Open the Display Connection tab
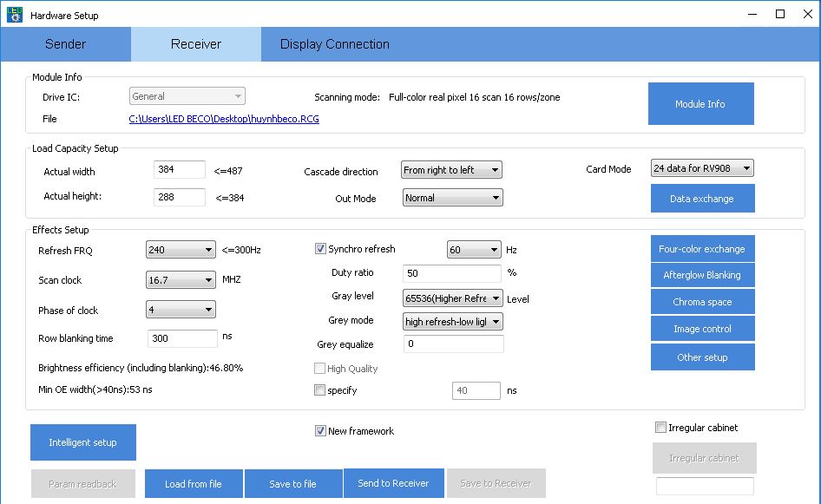The width and height of the screenshot is (821, 504). [x=334, y=44]
